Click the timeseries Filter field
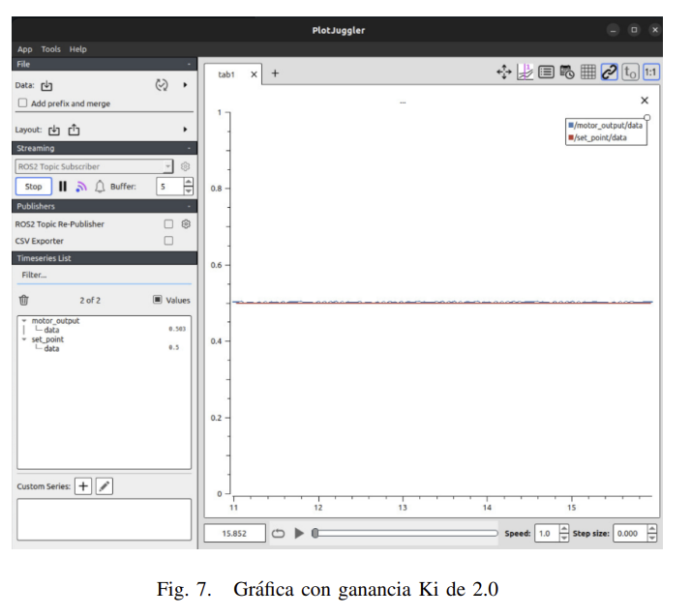Viewport: 691px width, 616px height. [104, 275]
